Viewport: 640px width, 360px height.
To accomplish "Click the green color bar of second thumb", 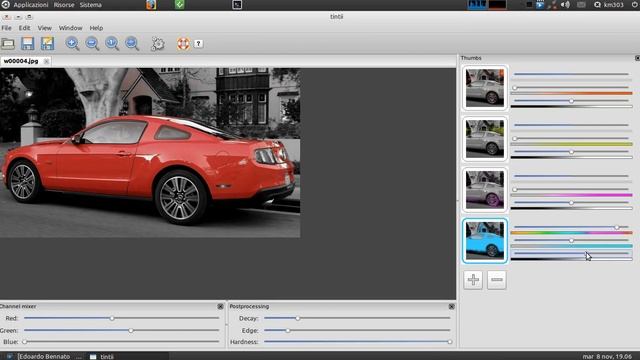I will tap(571, 144).
